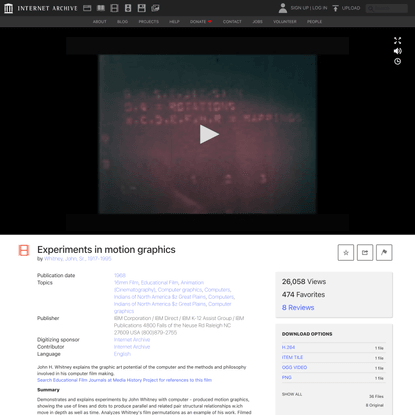Screen dimensions: 415x415
Task: Open the Donate menu item
Action: tap(201, 22)
